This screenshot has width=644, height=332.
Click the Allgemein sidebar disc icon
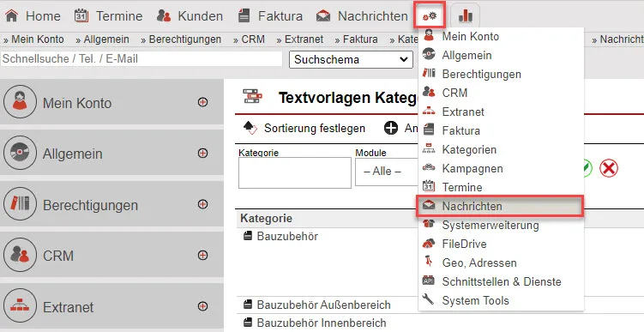click(20, 153)
